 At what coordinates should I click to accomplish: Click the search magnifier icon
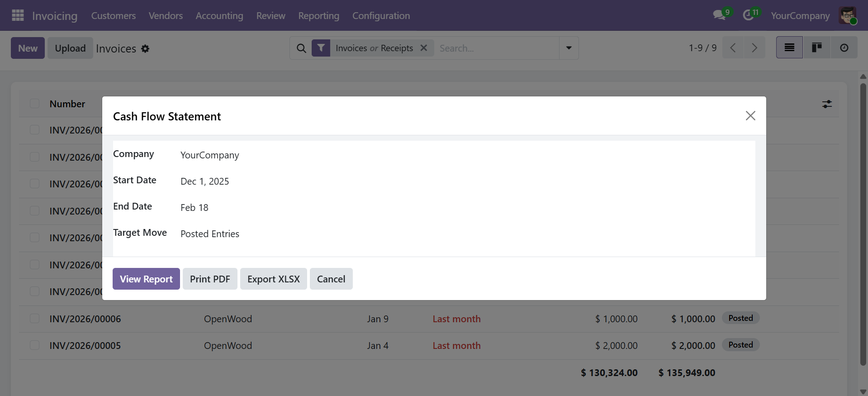[301, 48]
